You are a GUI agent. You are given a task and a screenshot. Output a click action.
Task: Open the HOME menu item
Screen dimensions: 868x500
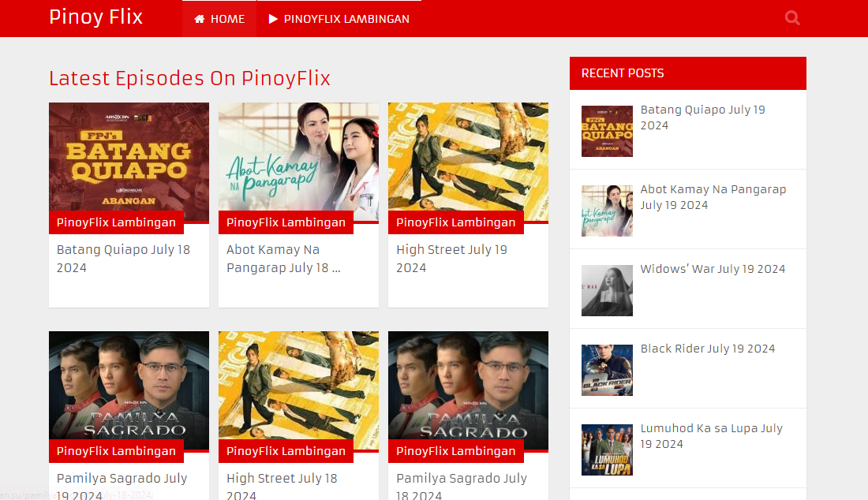(x=219, y=18)
